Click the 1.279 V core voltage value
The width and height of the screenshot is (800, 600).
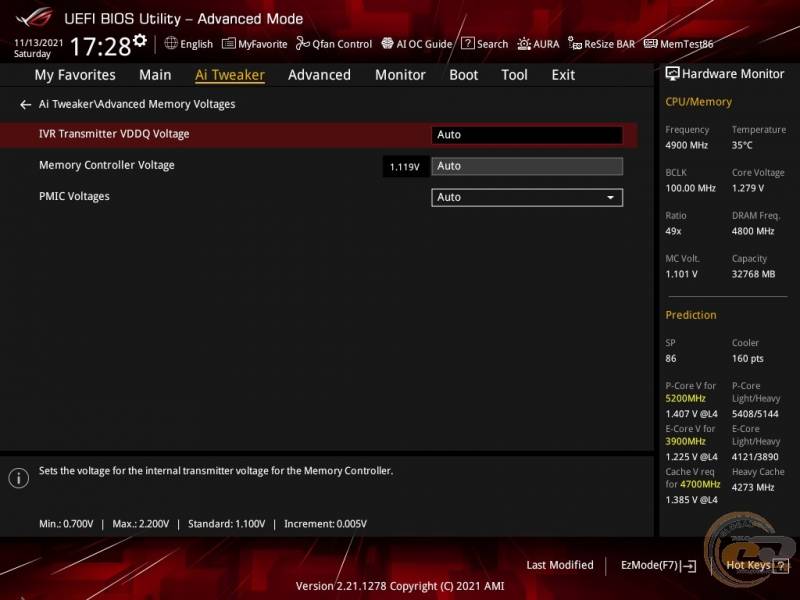[748, 188]
